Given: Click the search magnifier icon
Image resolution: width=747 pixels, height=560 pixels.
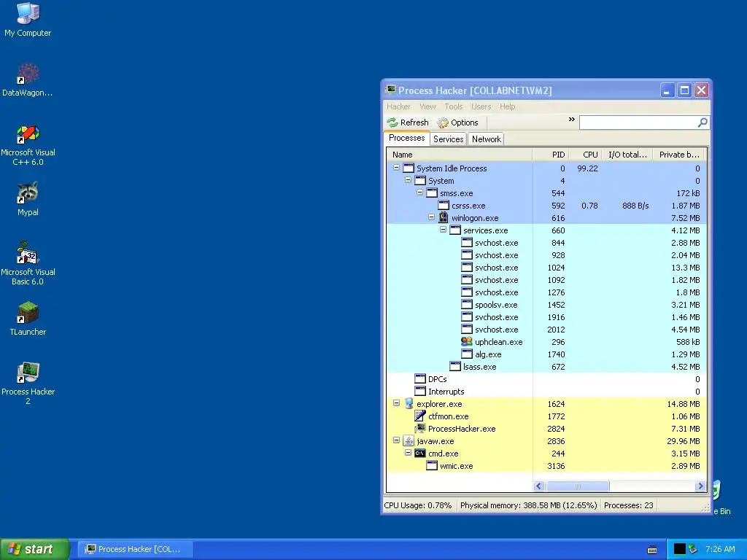Looking at the screenshot, I should click(x=703, y=122).
